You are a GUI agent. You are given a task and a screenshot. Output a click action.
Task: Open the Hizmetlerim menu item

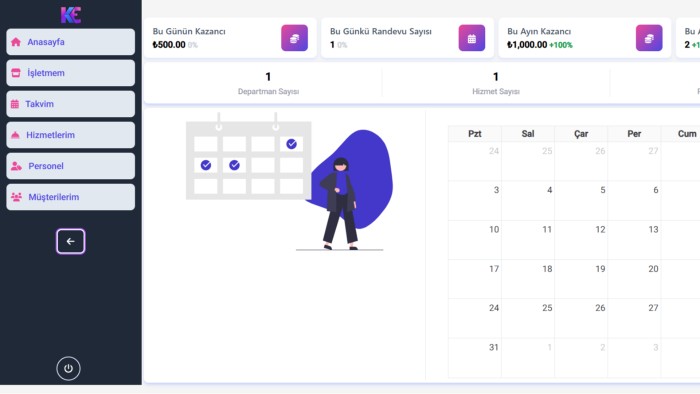coord(71,135)
